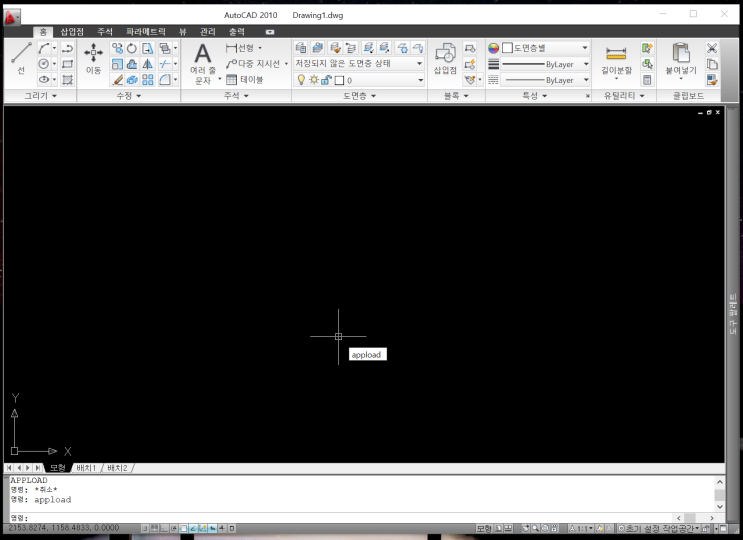Screen dimensions: 743x540
Task: Click the Quick Calculator icon in Utilities
Action: coord(647,80)
